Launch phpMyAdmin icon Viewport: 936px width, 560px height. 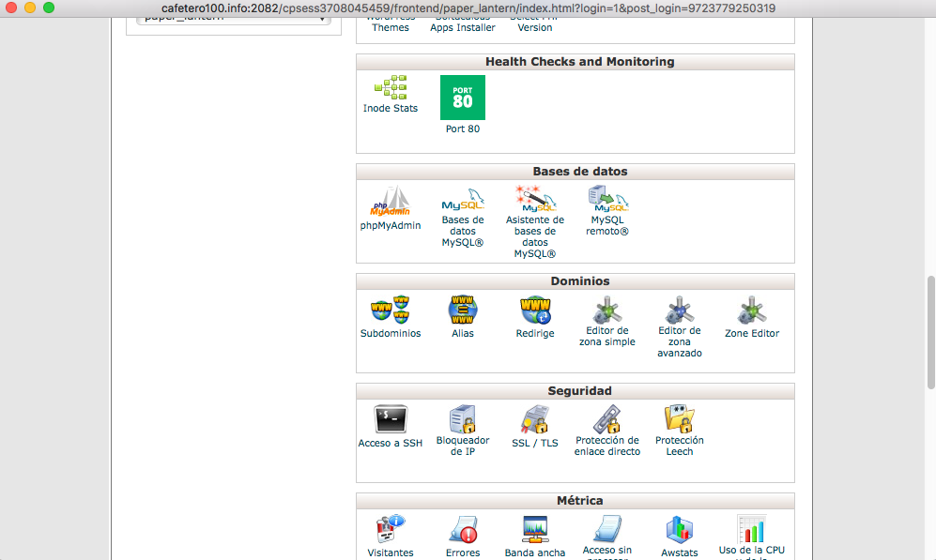[x=391, y=201]
